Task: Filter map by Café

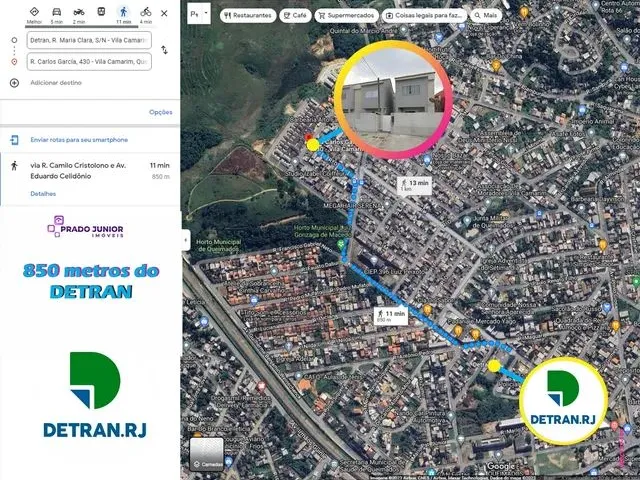Action: tap(295, 16)
